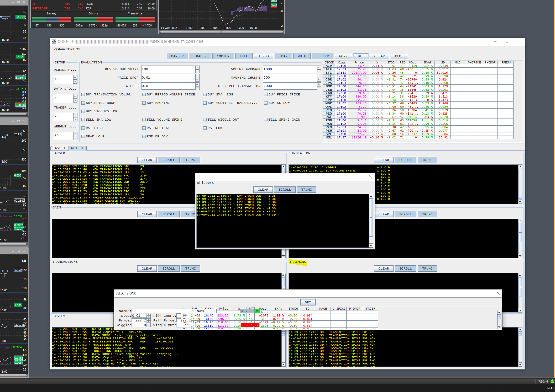Select the KGH row in stock table
This screenshot has width=555, height=392.
click(418, 93)
